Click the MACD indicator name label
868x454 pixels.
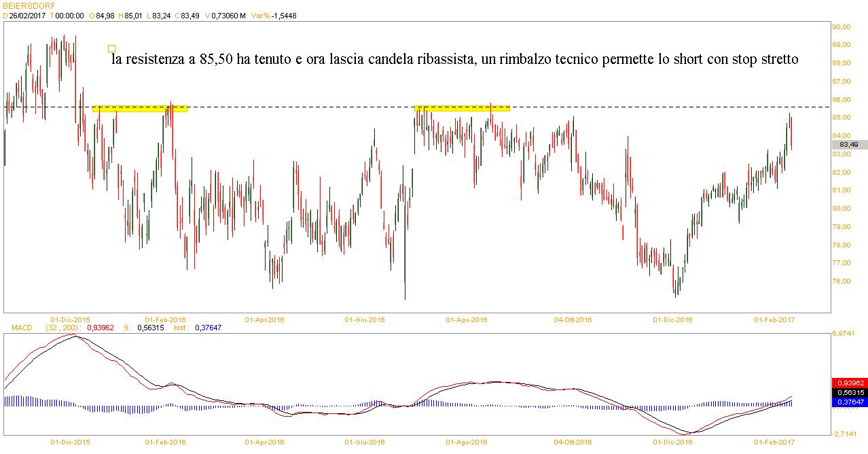(x=22, y=328)
